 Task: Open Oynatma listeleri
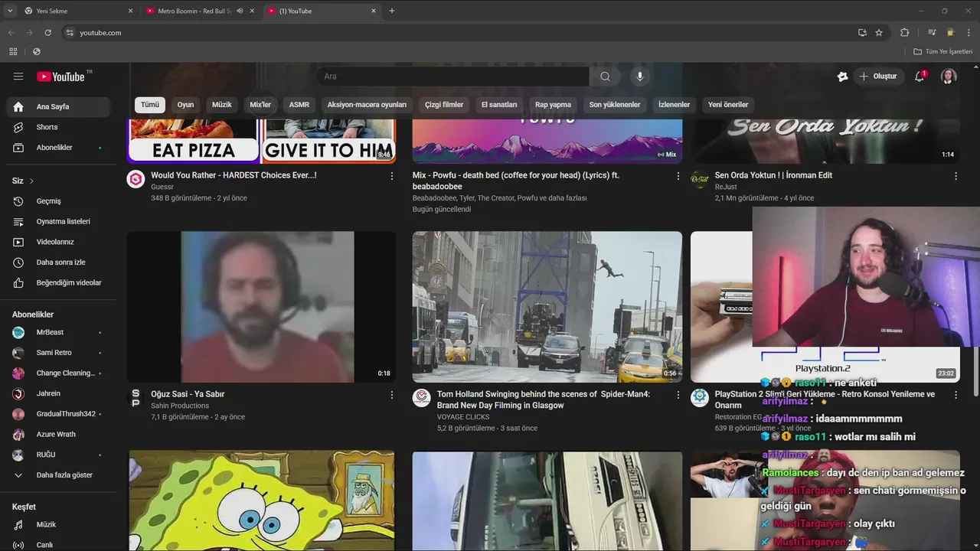click(58, 222)
